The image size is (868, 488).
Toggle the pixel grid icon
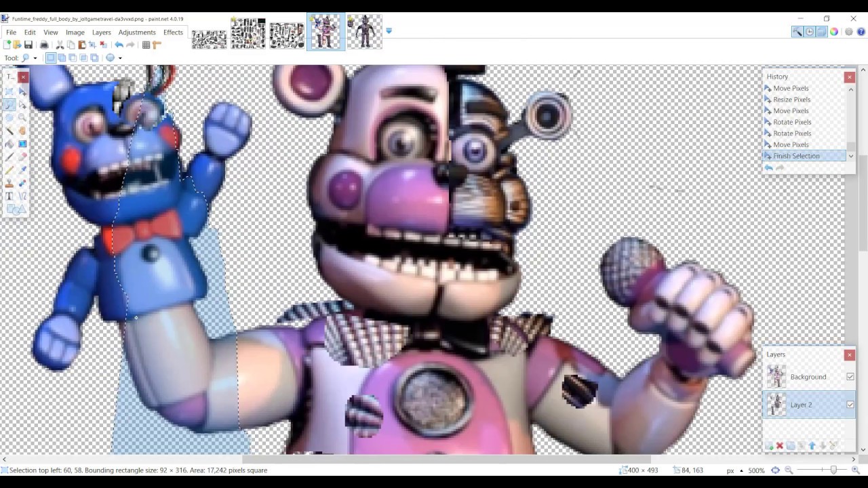tap(146, 45)
